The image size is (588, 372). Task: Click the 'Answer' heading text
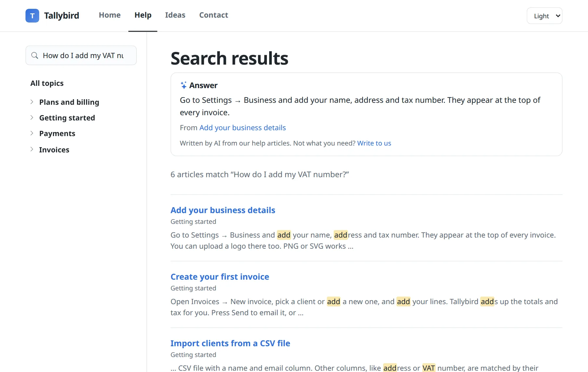click(x=203, y=85)
